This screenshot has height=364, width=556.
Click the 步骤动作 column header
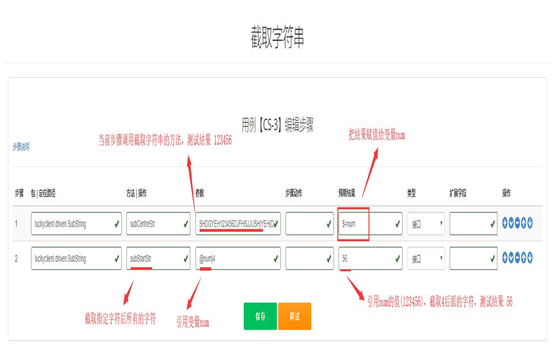point(294,193)
